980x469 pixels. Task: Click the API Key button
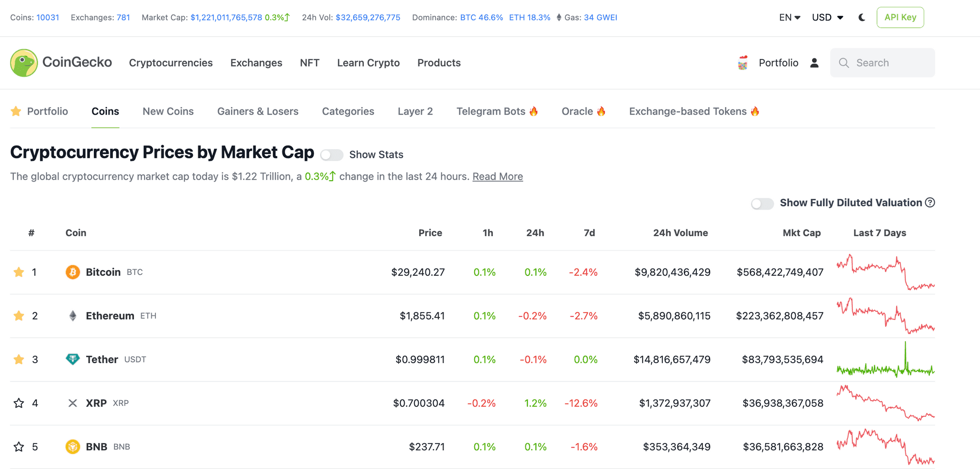click(x=900, y=17)
